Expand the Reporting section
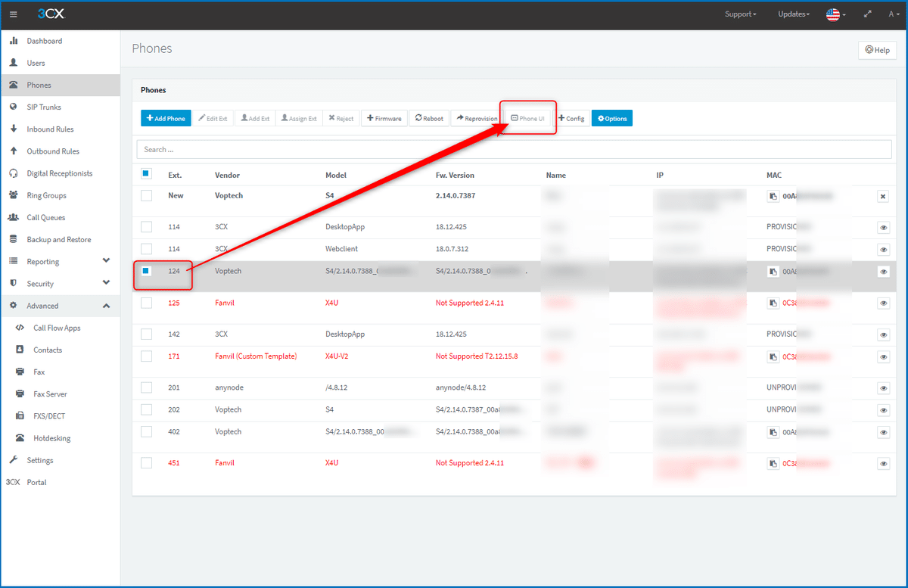 60,262
